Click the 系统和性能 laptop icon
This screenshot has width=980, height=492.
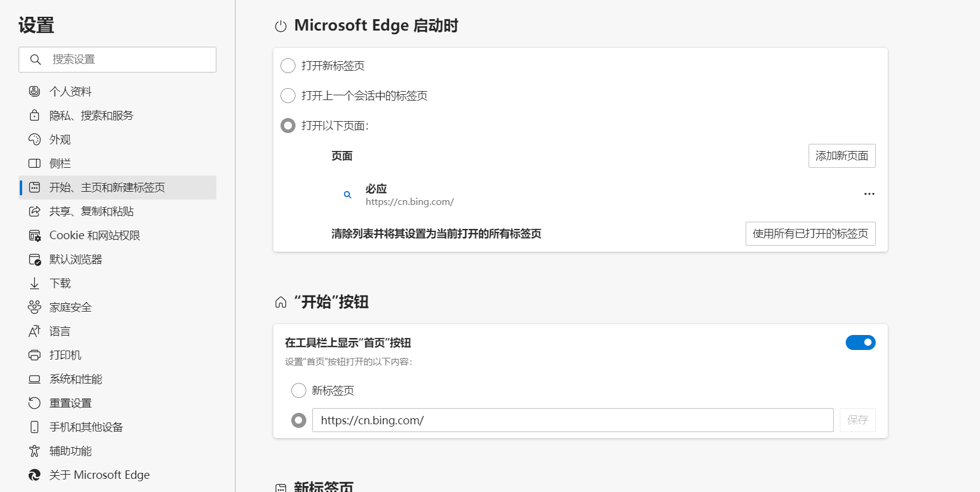tap(35, 379)
